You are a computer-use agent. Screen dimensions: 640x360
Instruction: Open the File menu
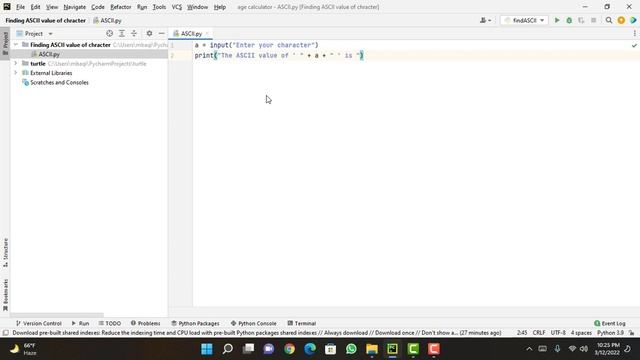pos(20,7)
